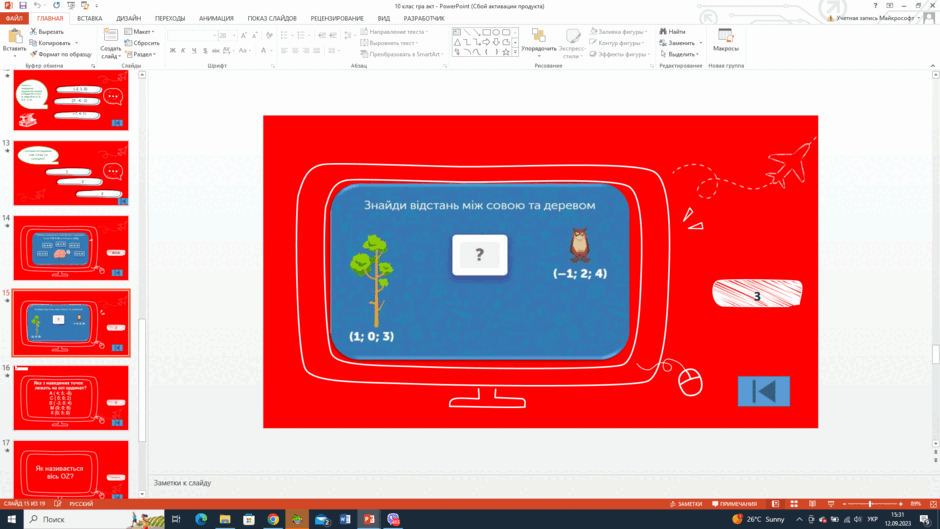Reset slide layout with Сбросить
940x529 pixels.
pos(142,43)
